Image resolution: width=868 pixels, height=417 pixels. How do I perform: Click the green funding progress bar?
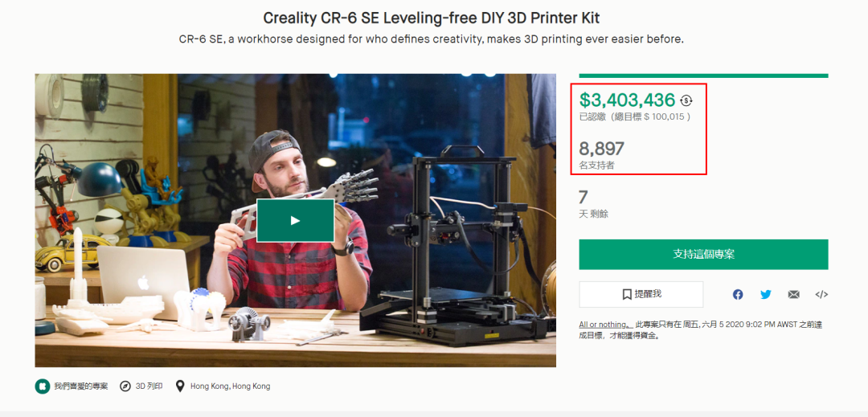[x=703, y=76]
